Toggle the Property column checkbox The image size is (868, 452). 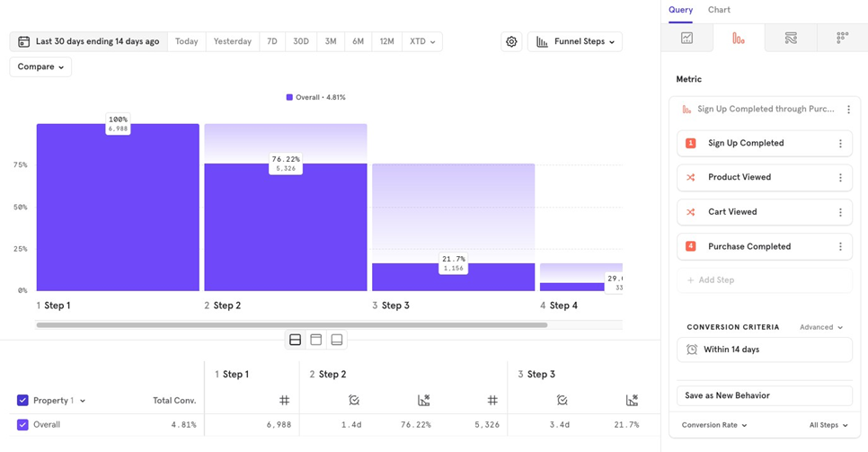click(23, 401)
